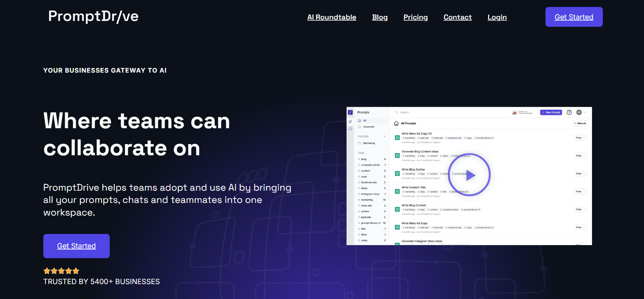The height and width of the screenshot is (299, 644).
Task: Expand Copy dropdown arrow for Write Content Title
Action: [x=584, y=192]
